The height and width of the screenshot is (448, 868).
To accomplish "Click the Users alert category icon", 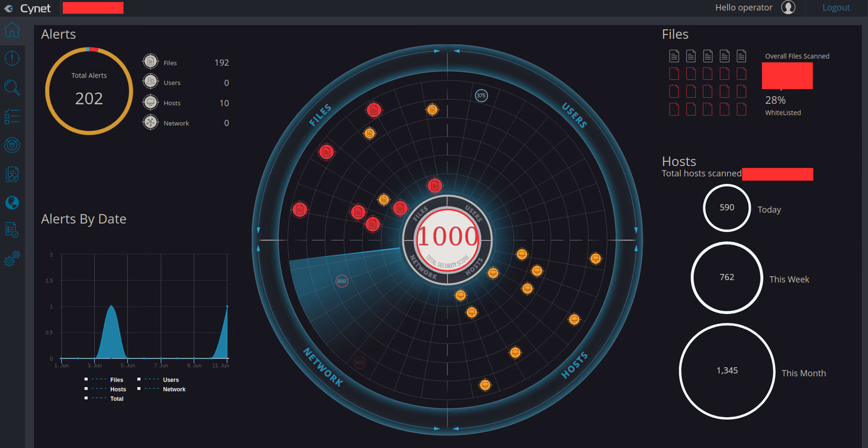I will 150,81.
